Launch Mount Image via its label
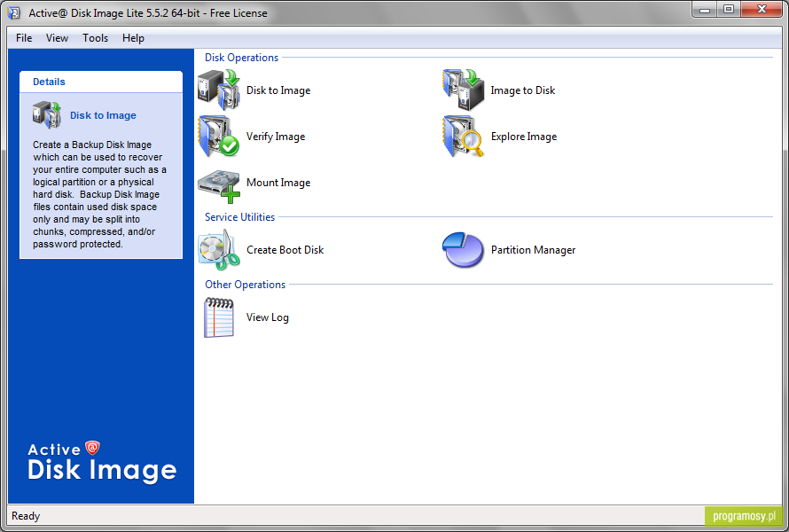This screenshot has width=789, height=532. coord(278,183)
